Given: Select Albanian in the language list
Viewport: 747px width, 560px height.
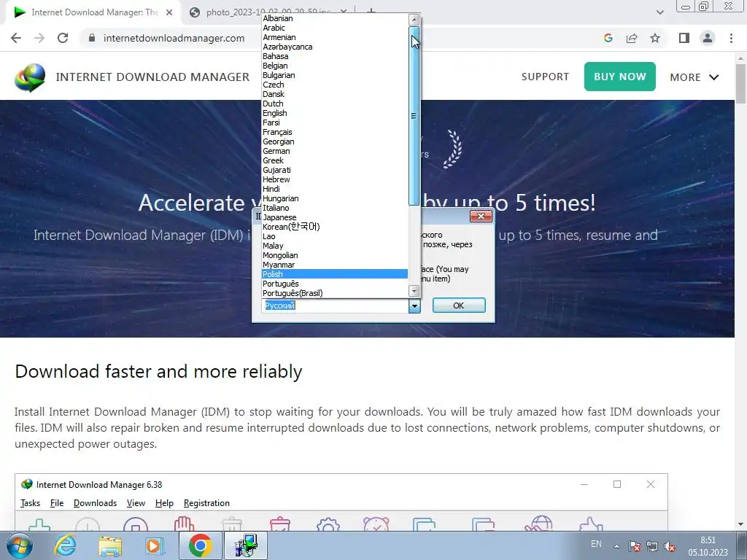Looking at the screenshot, I should point(334,18).
